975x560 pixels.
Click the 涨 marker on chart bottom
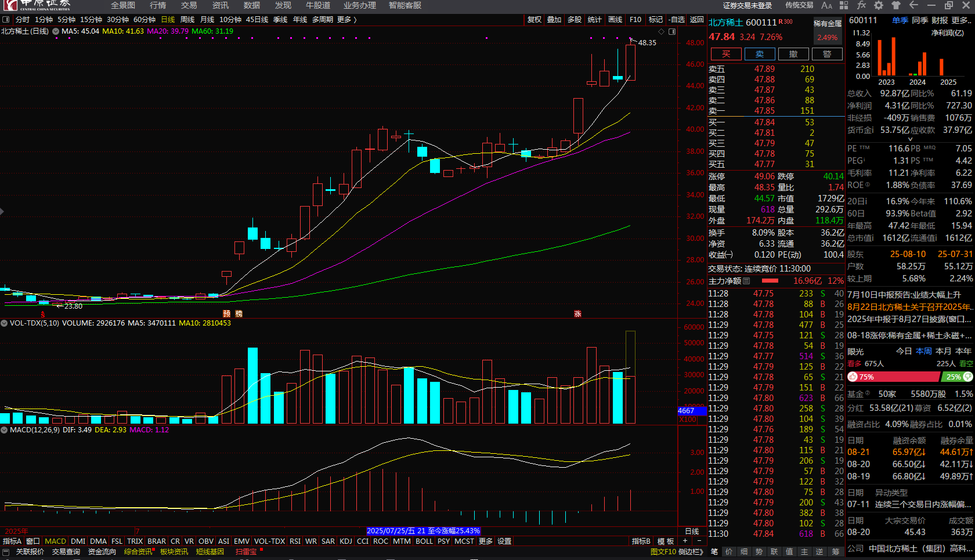tap(577, 313)
